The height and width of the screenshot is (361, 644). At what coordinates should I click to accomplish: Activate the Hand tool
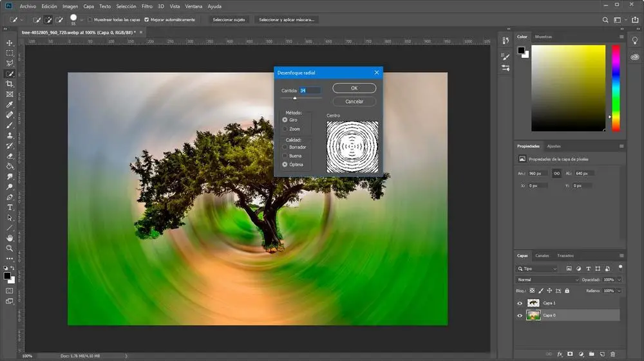point(10,238)
